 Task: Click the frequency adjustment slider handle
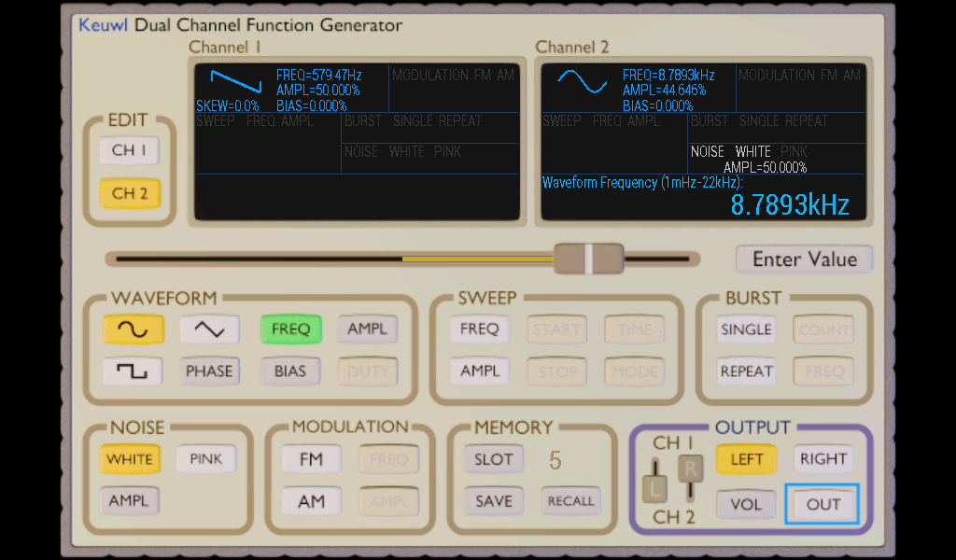click(x=589, y=259)
